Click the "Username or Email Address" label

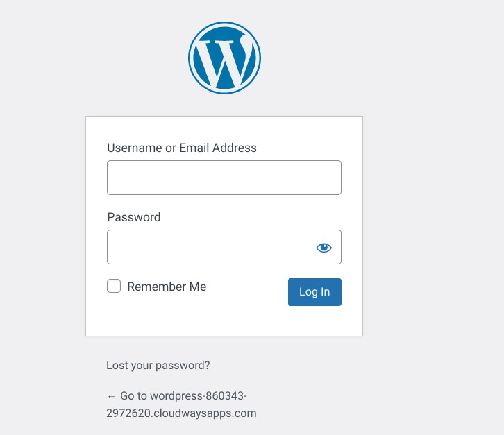(x=182, y=148)
